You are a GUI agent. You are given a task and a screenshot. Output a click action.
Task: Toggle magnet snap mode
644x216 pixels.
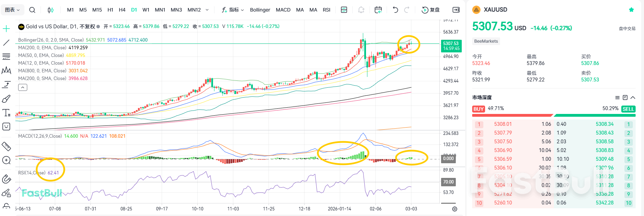coord(6,179)
